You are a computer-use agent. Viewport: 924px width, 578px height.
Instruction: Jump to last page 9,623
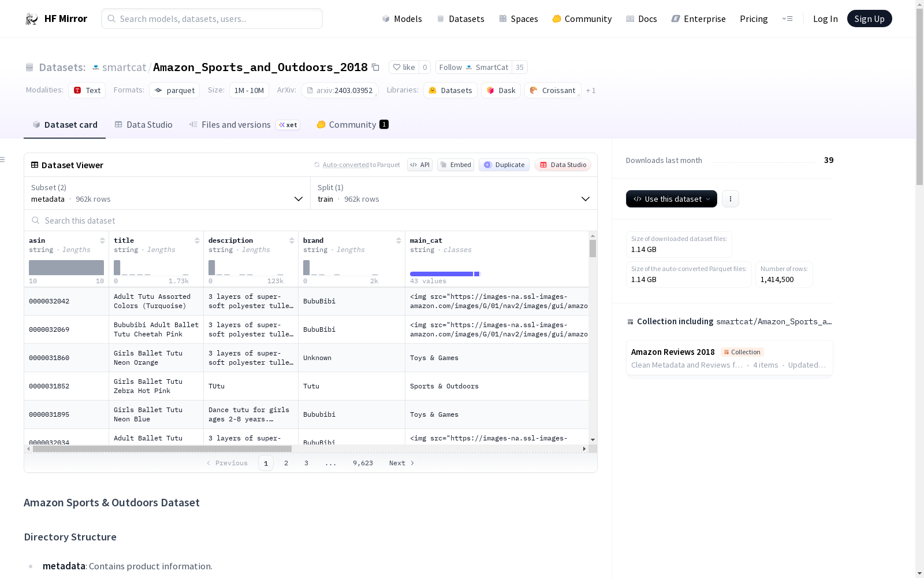(363, 463)
